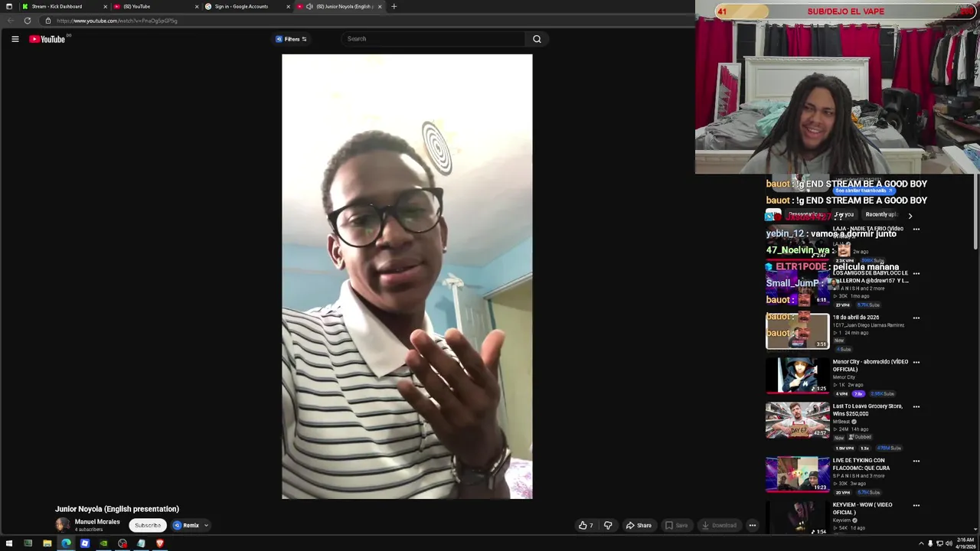Viewport: 980px width, 551px height.
Task: Select the Recently uploaded filter chip
Action: click(x=880, y=215)
